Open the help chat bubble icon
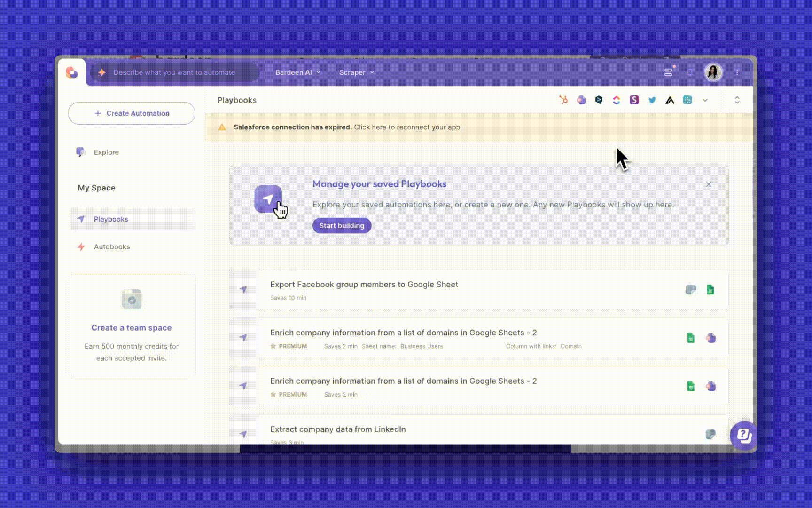812x508 pixels. [743, 436]
